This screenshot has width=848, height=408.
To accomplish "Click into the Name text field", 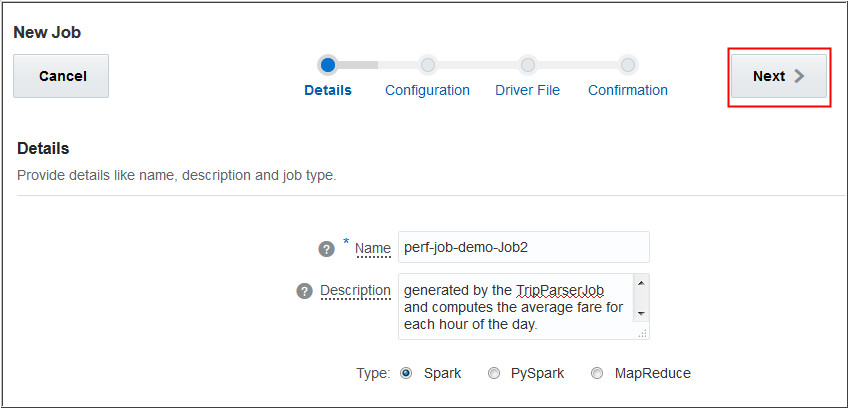I will 523,247.
